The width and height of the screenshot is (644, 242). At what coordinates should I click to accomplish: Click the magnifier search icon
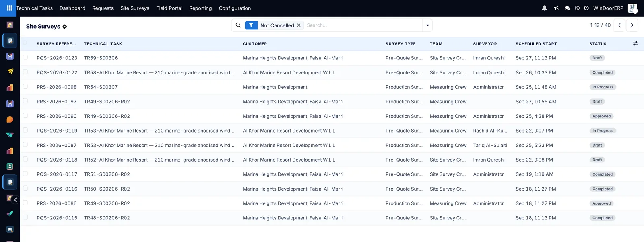[x=238, y=25]
